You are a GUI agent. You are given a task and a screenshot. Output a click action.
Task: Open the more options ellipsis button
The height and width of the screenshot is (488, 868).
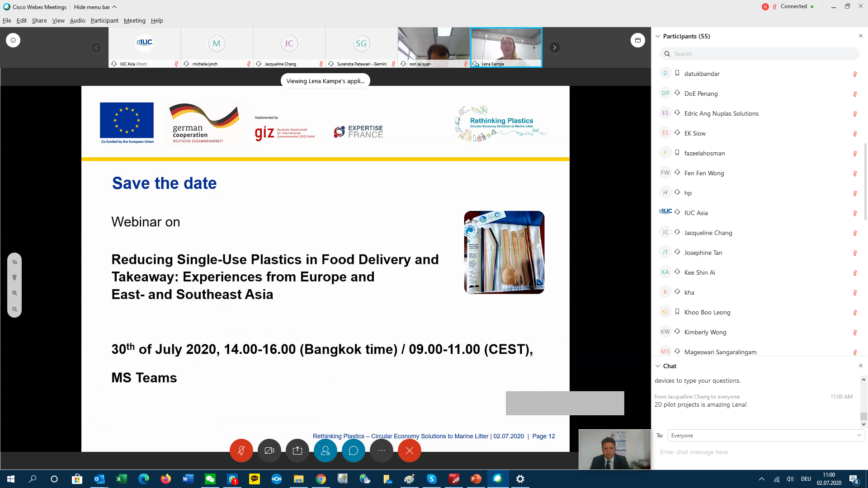coord(382,450)
